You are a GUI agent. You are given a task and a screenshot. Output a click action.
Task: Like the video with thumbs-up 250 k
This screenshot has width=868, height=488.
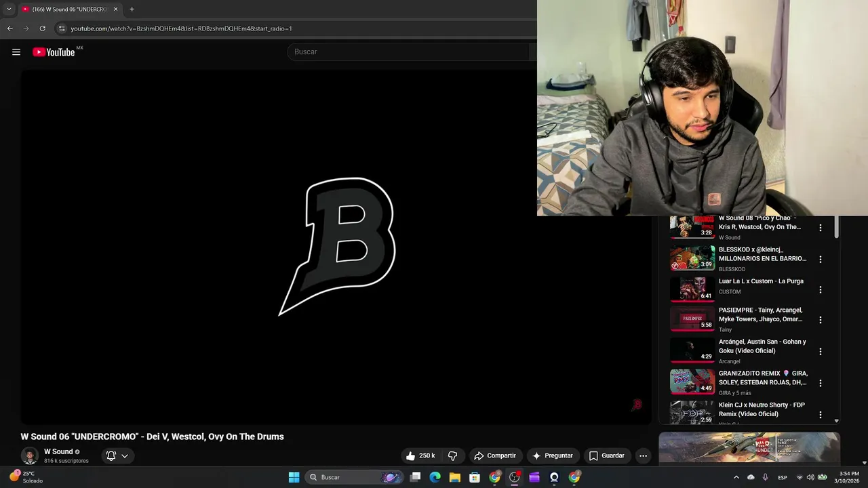pos(420,455)
